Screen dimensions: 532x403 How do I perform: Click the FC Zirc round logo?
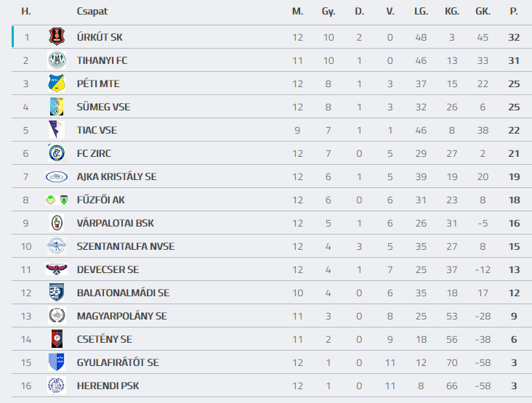click(x=57, y=153)
